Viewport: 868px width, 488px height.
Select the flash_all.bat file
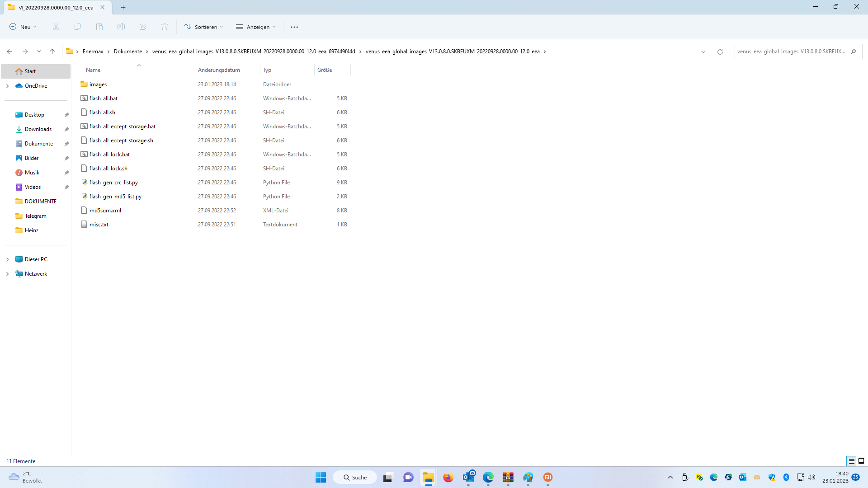pyautogui.click(x=104, y=99)
